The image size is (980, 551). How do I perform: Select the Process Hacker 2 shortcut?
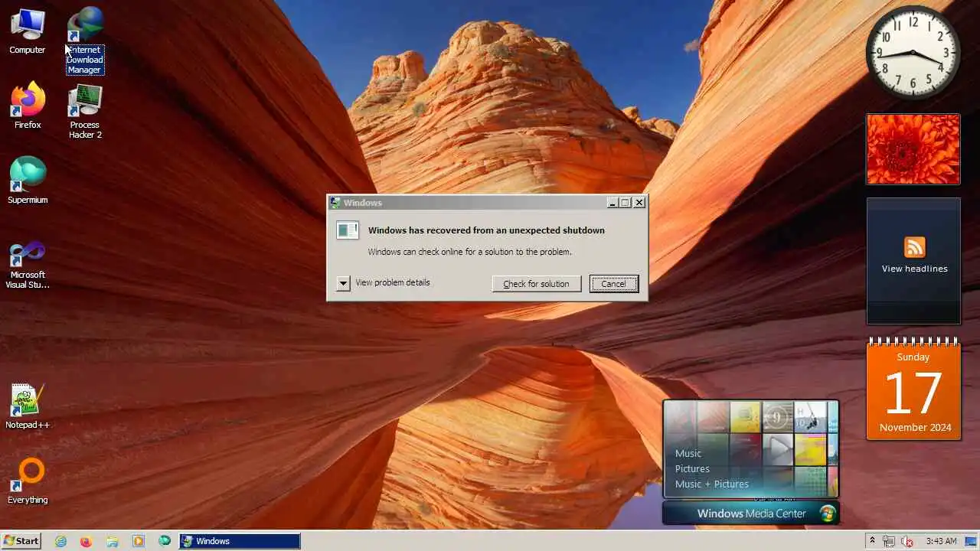(x=85, y=111)
